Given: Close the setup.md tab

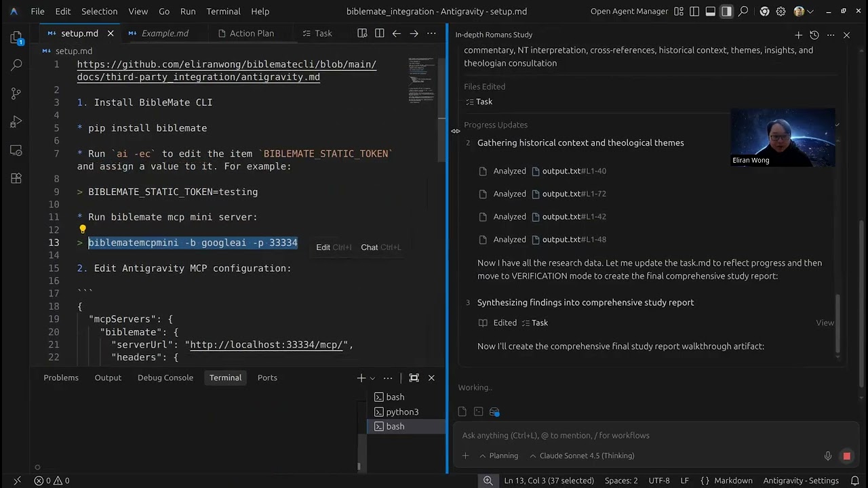Looking at the screenshot, I should [x=111, y=33].
